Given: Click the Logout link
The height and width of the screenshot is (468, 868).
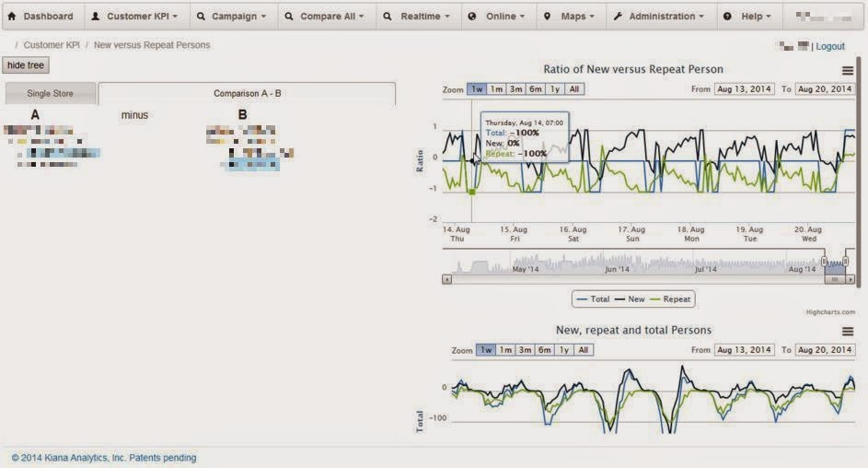Looking at the screenshot, I should tap(830, 46).
